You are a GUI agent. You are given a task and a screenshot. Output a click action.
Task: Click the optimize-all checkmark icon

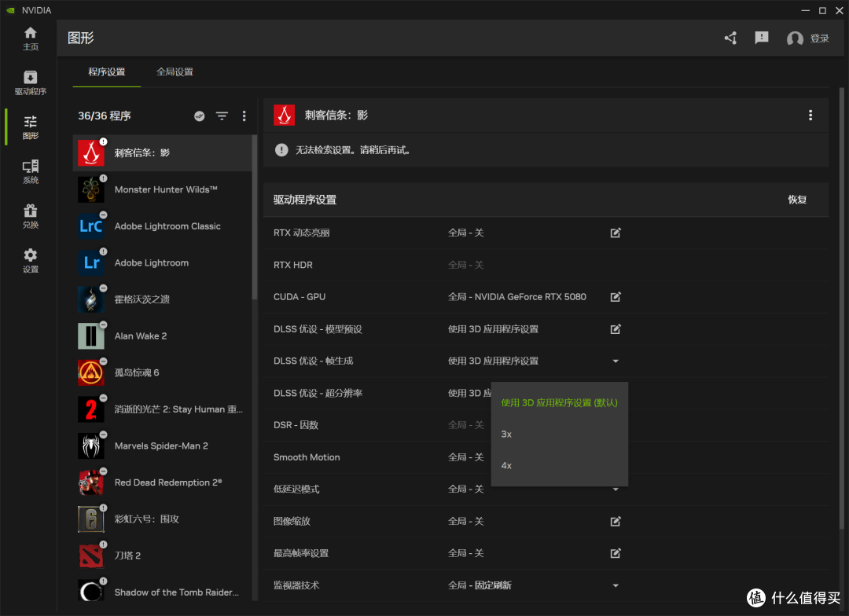199,115
